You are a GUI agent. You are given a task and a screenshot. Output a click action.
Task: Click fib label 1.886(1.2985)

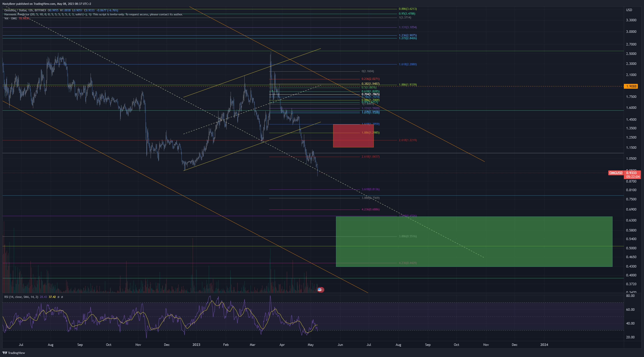coord(371,132)
